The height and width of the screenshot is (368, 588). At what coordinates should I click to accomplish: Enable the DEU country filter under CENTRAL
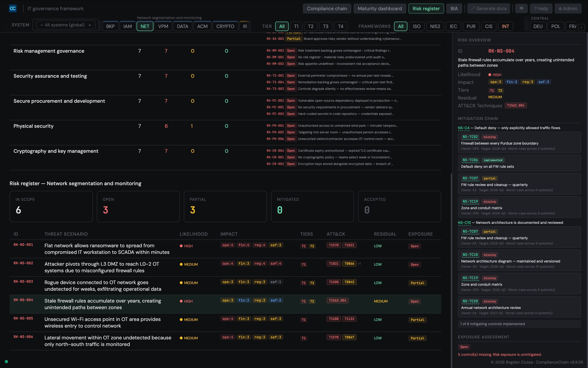pyautogui.click(x=538, y=26)
